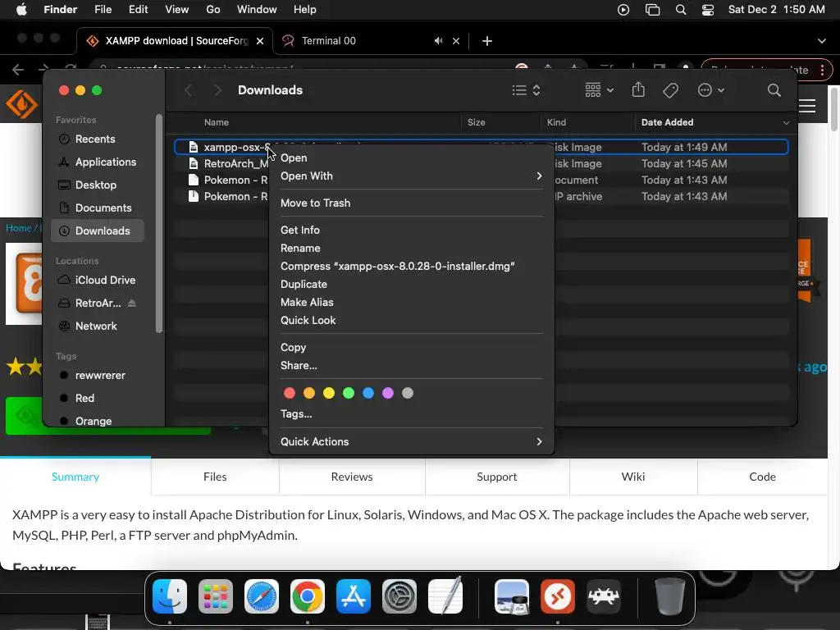Open Safari in the Dock
Image resolution: width=840 pixels, height=630 pixels.
click(x=262, y=596)
